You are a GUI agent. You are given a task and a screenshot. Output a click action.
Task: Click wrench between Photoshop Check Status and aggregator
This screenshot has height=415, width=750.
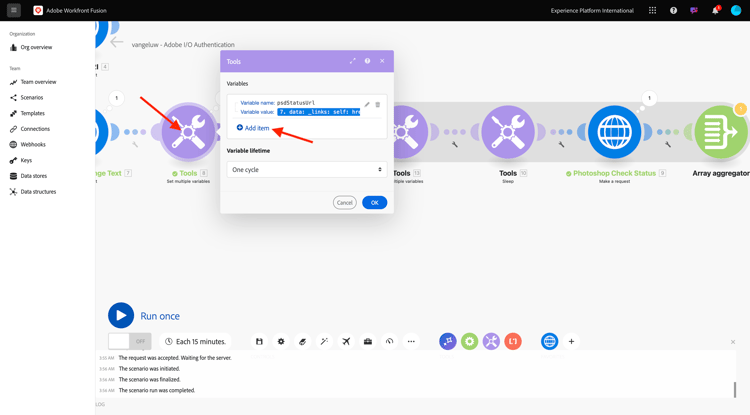(x=668, y=144)
